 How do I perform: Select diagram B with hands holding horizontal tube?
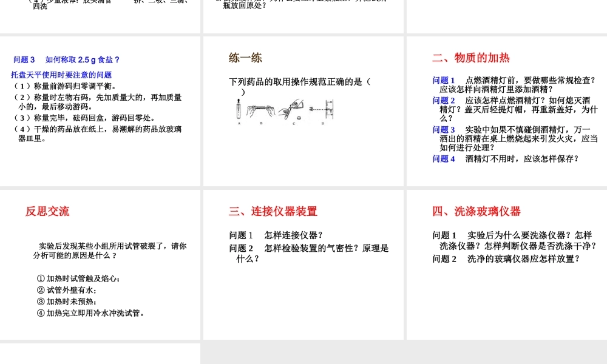point(261,112)
